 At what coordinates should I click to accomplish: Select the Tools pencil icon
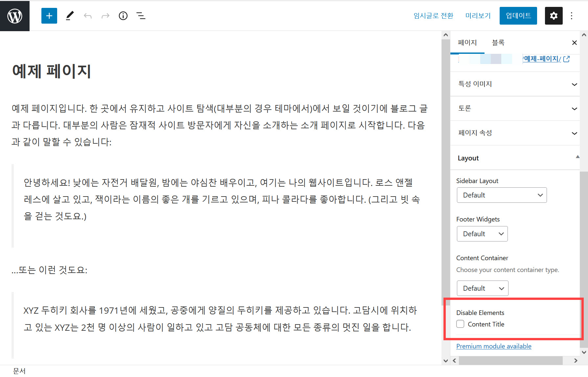pyautogui.click(x=69, y=15)
